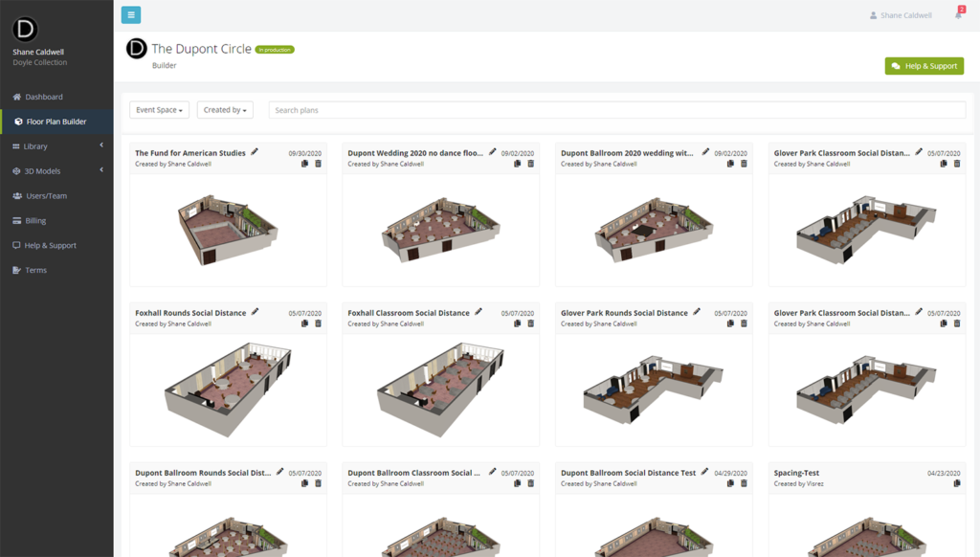Click the Doyle Collection logo in sidebar
The height and width of the screenshot is (557, 980).
pyautogui.click(x=25, y=29)
